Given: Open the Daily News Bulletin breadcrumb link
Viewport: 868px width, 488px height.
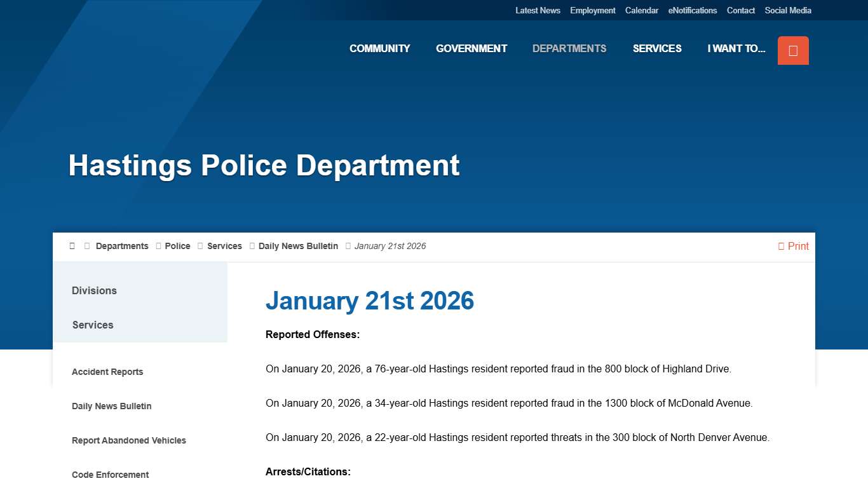Looking at the screenshot, I should (298, 246).
